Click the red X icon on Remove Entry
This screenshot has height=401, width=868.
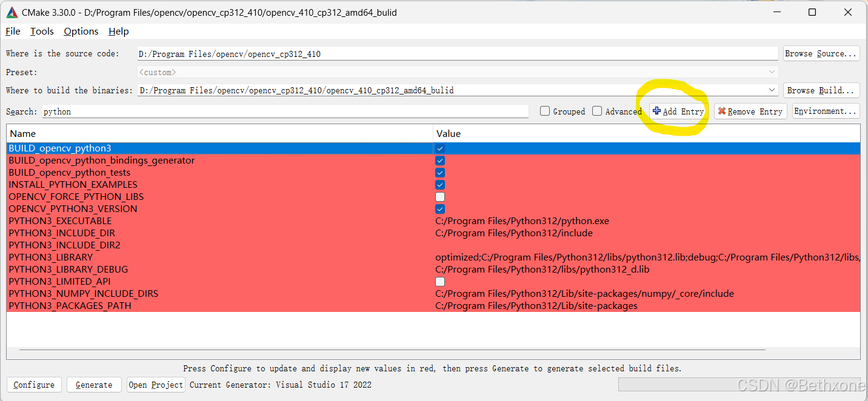[722, 111]
